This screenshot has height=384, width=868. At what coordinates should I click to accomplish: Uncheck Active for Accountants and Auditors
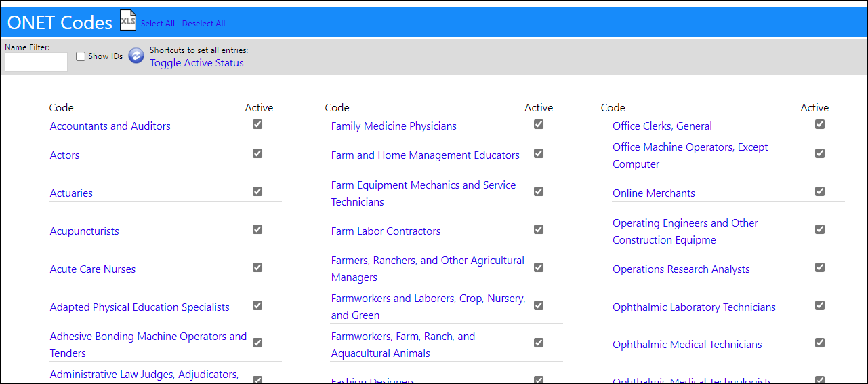click(x=257, y=124)
